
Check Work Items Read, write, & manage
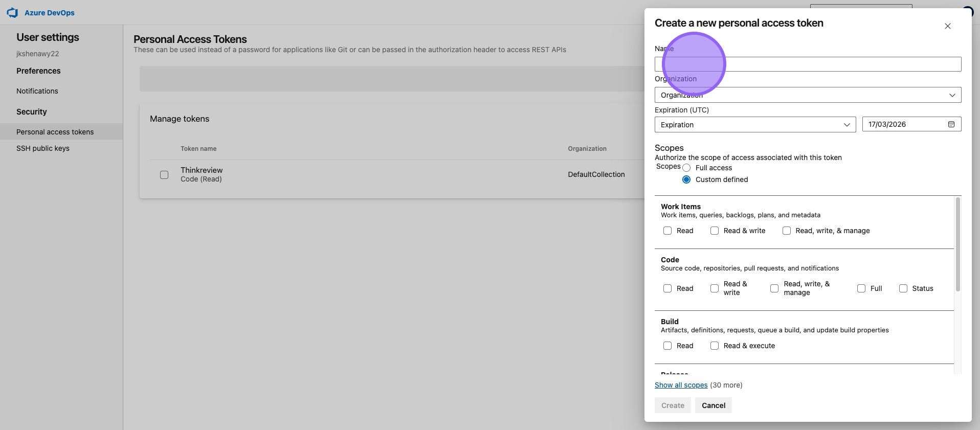pyautogui.click(x=787, y=231)
